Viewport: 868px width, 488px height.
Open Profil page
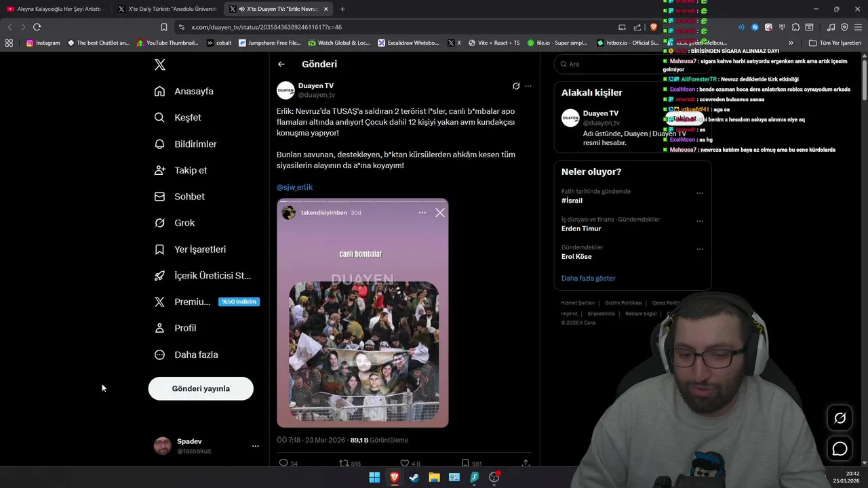click(x=176, y=328)
